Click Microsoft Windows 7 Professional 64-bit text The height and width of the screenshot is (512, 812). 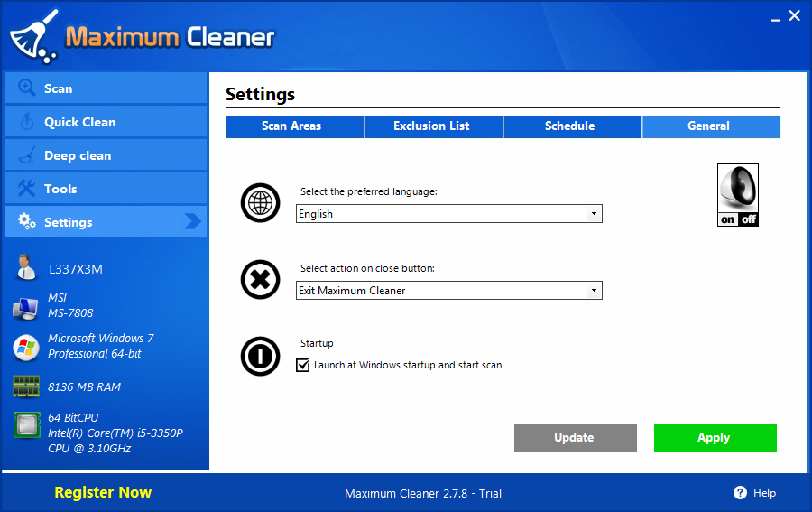tap(101, 346)
